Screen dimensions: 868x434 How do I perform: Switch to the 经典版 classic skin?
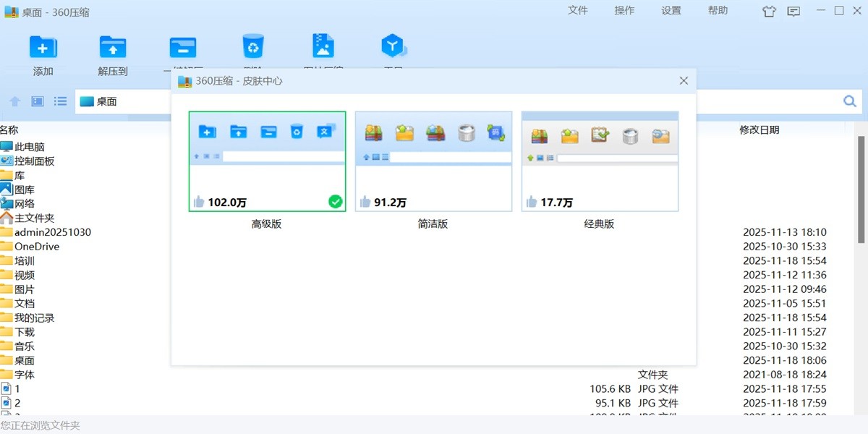599,161
